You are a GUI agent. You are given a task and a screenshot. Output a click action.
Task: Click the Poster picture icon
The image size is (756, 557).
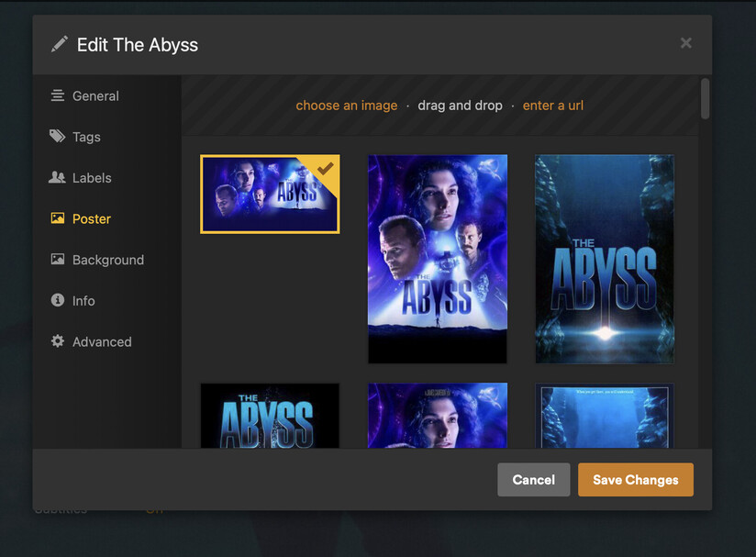point(58,218)
